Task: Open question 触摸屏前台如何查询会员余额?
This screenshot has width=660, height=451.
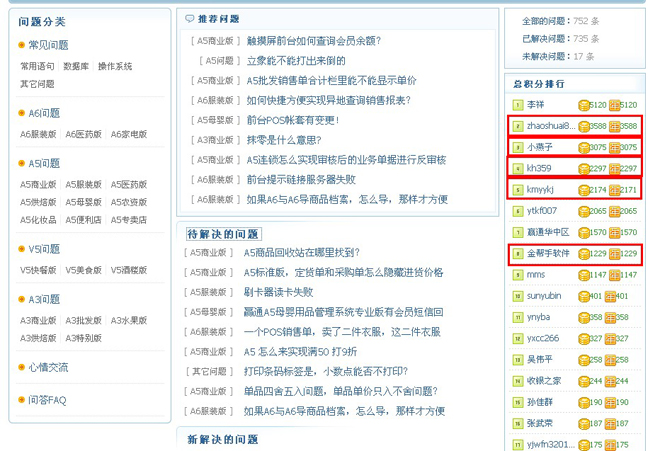Action: [313, 41]
